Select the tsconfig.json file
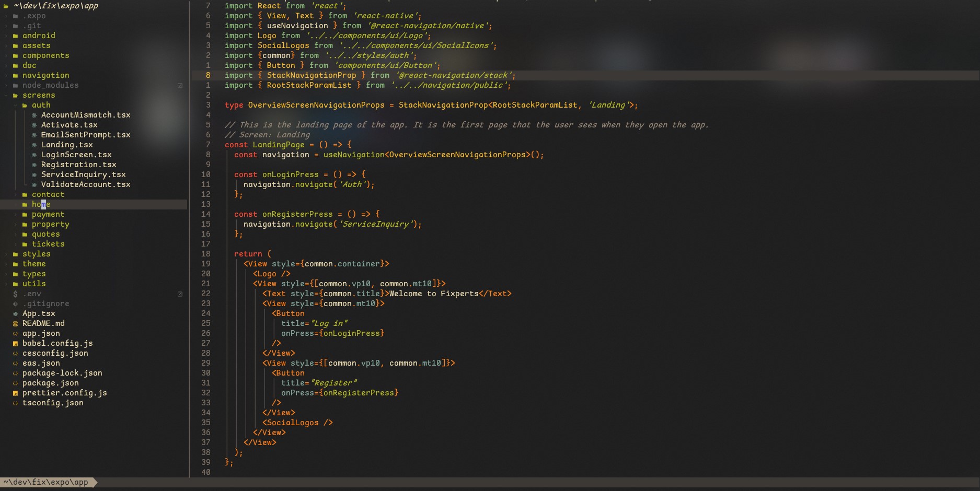 point(52,403)
